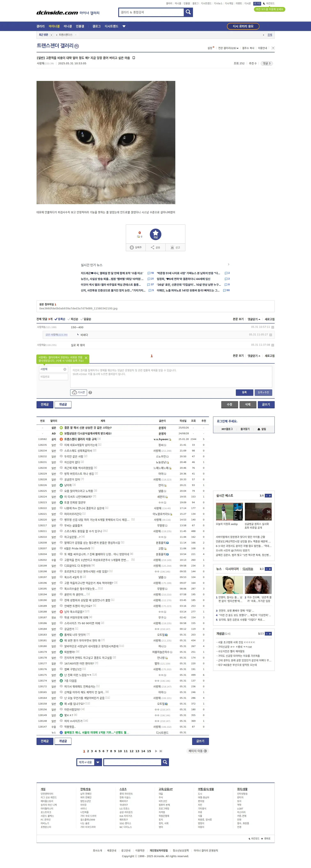Click the 신고 report siren button
311x868 pixels.
tap(175, 247)
